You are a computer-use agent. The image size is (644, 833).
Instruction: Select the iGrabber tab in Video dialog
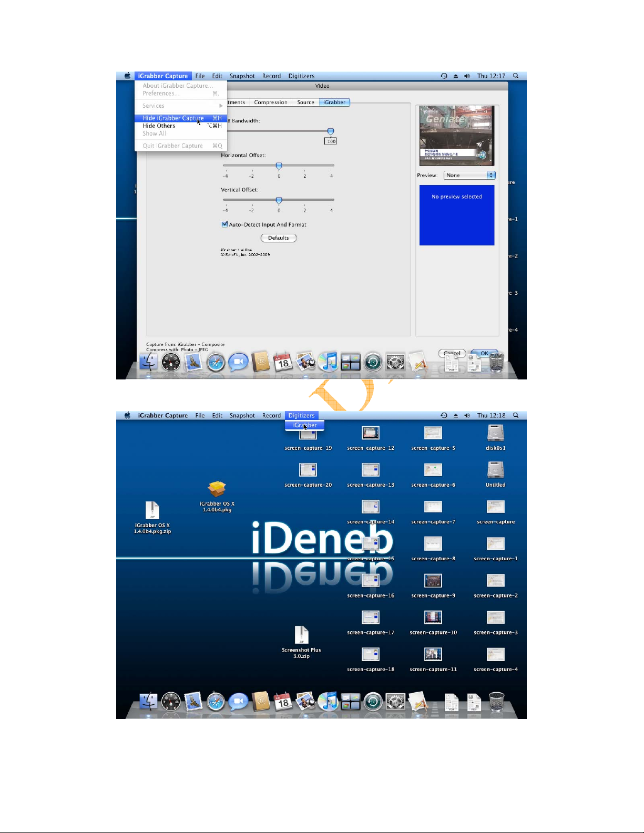click(x=334, y=102)
